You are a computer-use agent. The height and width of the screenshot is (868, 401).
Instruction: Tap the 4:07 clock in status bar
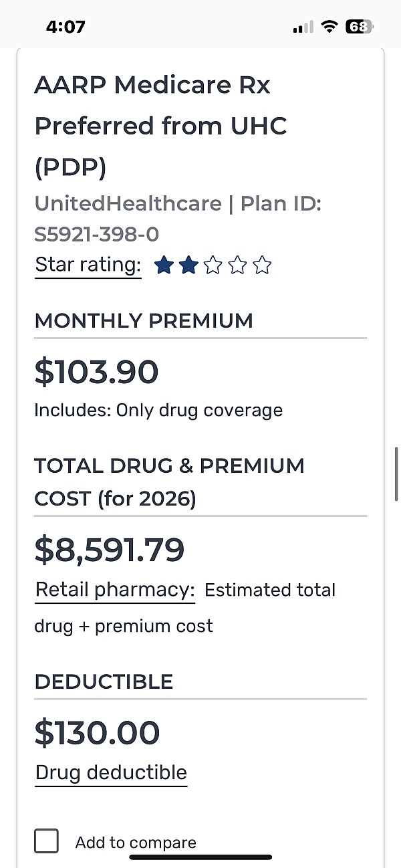[65, 27]
